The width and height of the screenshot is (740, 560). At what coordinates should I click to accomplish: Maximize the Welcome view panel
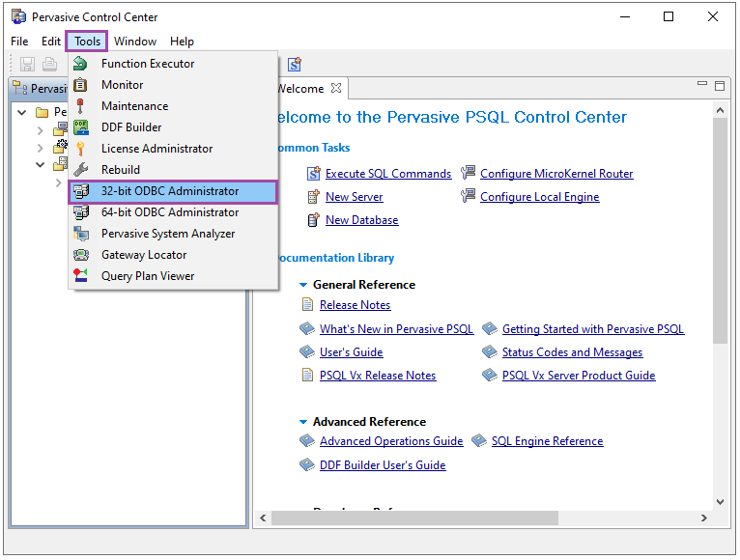pos(720,85)
